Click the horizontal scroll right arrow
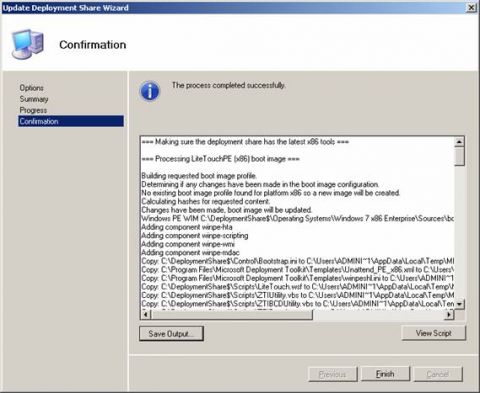The image size is (480, 393). 450,314
